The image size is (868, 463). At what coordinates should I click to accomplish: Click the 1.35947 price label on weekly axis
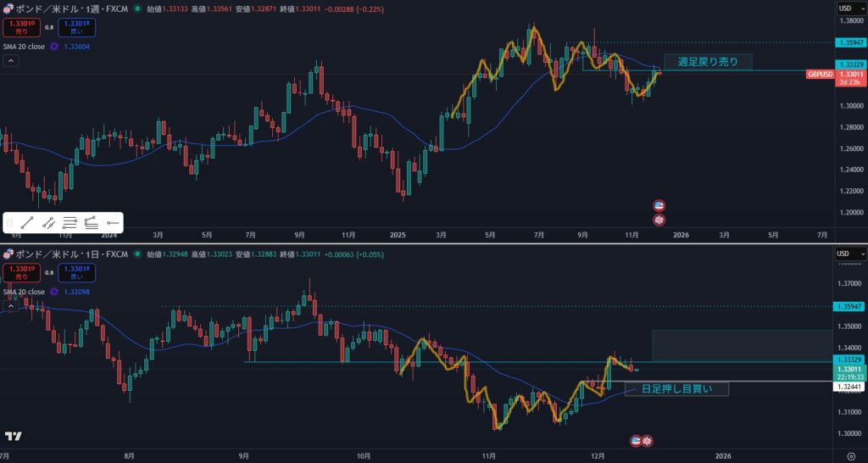(850, 42)
